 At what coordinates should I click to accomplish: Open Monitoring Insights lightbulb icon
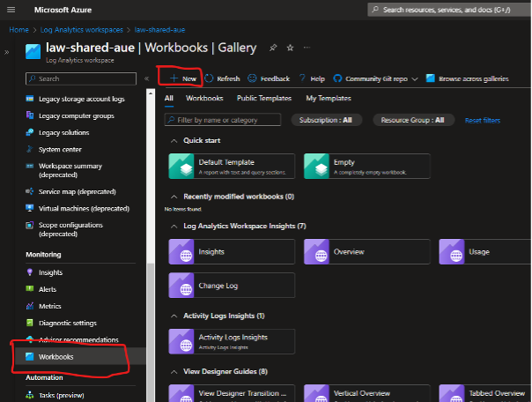pyautogui.click(x=30, y=272)
